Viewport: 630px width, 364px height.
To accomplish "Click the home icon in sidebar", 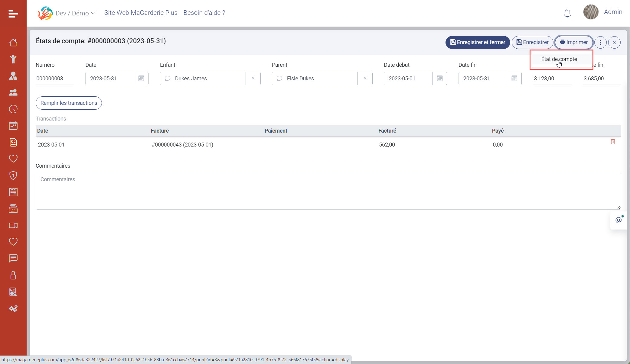I will coord(13,43).
